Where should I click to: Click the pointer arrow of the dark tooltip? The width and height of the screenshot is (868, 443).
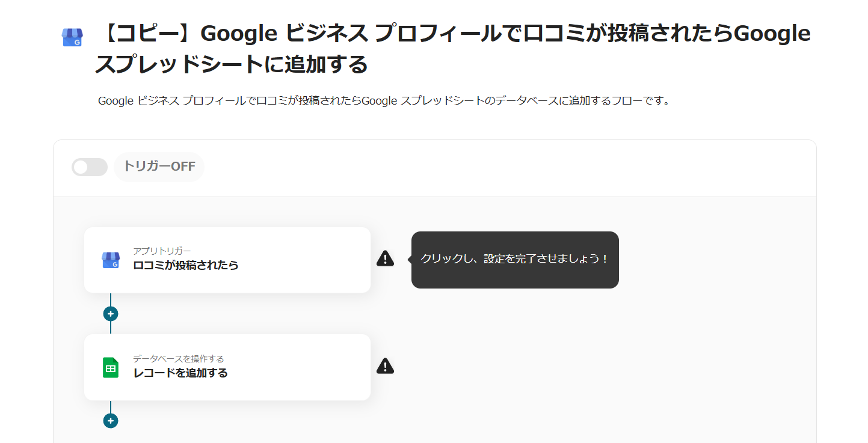[x=410, y=259]
